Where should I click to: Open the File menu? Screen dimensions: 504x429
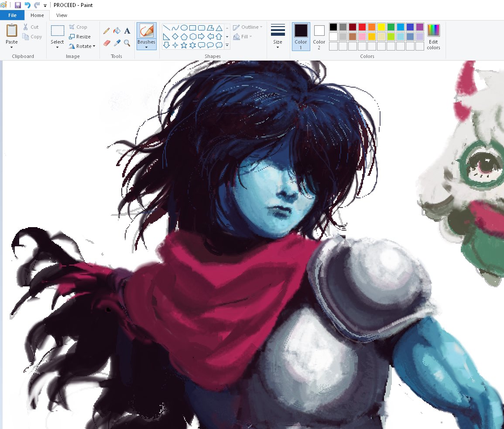point(12,15)
